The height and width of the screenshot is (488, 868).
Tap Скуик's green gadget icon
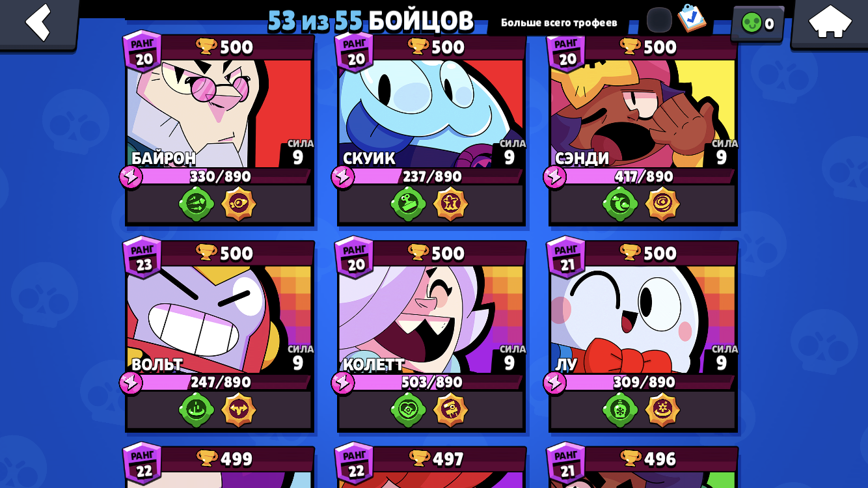click(x=408, y=204)
